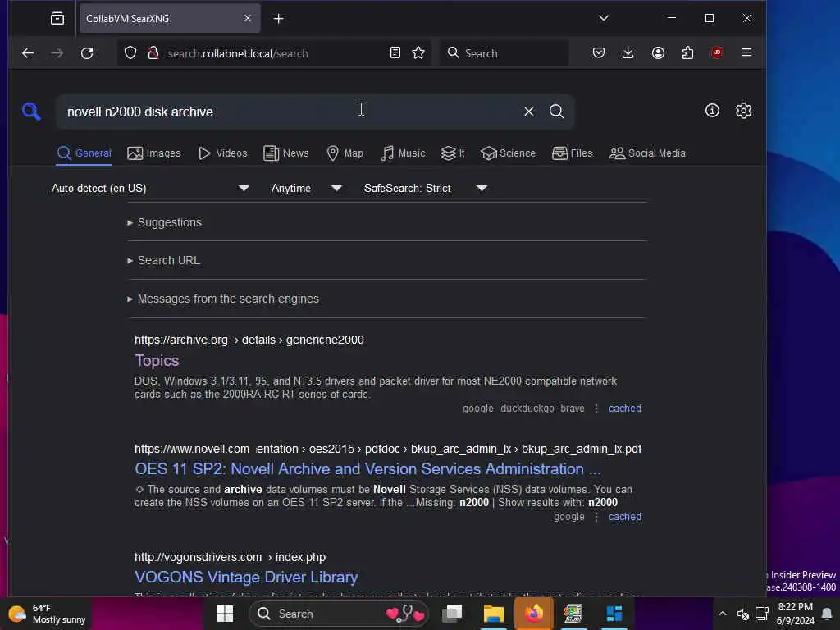Click the archive.org genericne2000 URL
The width and height of the screenshot is (840, 630).
[249, 340]
